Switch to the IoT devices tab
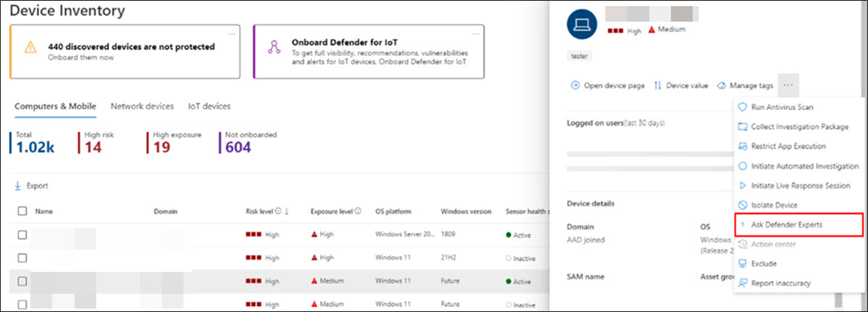This screenshot has width=868, height=312. [x=209, y=107]
